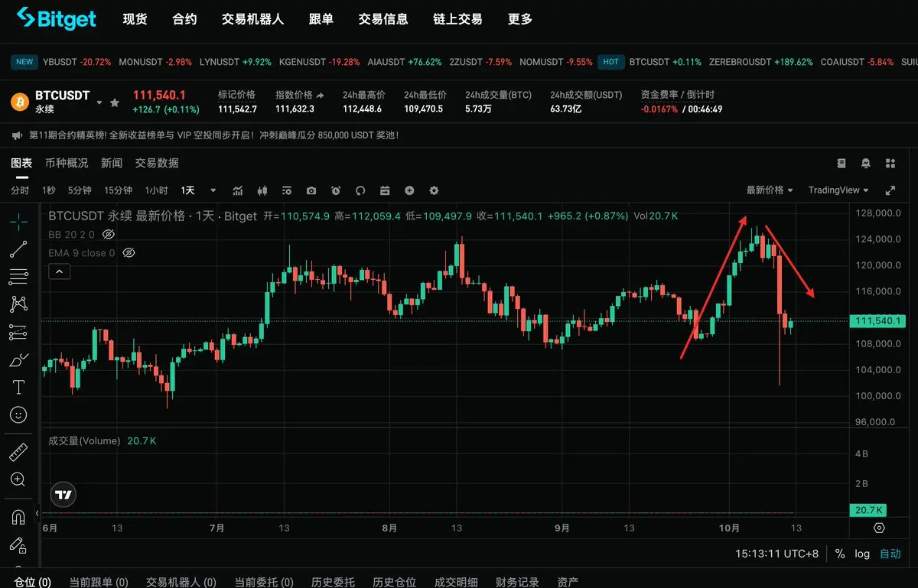Open the calendar date range icon
918x588 pixels.
tap(385, 190)
